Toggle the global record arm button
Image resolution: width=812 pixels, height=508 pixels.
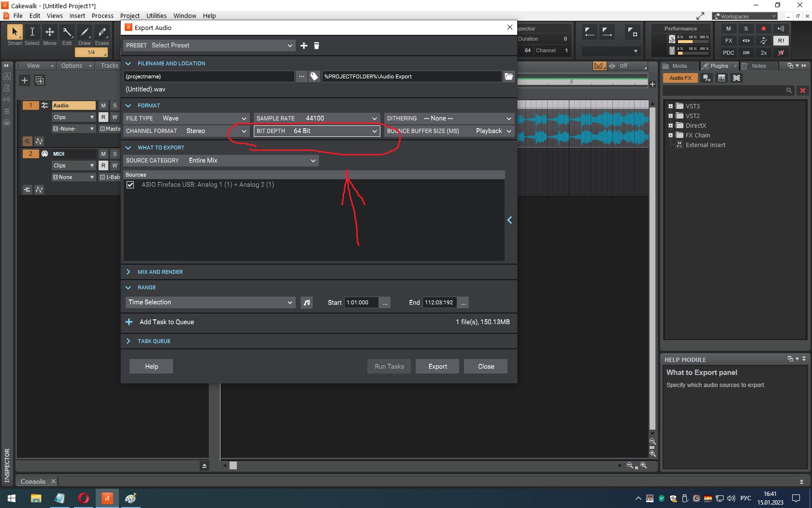tap(764, 29)
